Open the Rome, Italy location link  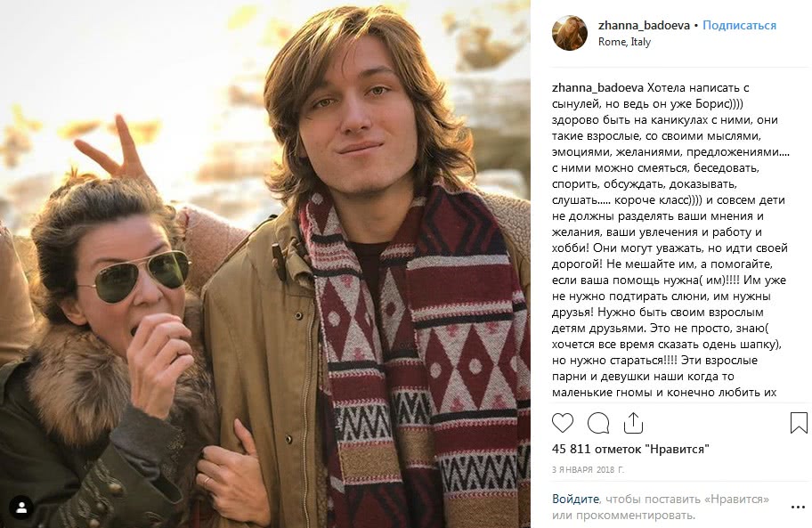(624, 42)
